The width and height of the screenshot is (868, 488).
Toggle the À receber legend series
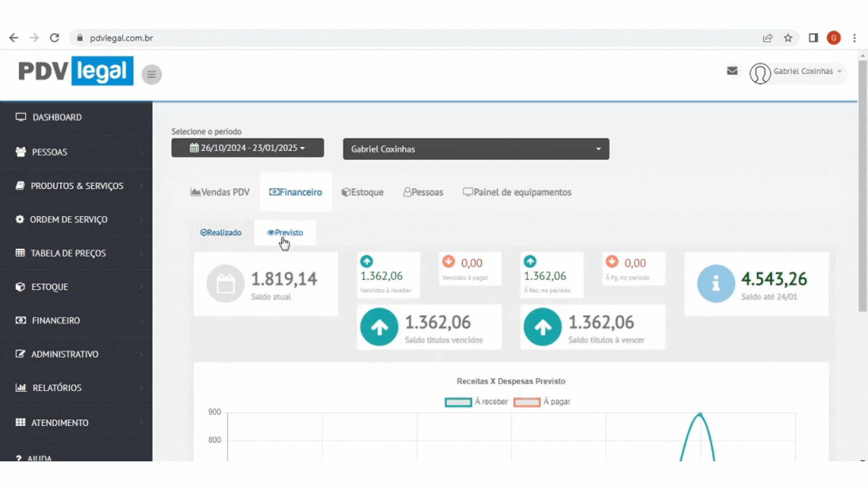(x=458, y=402)
